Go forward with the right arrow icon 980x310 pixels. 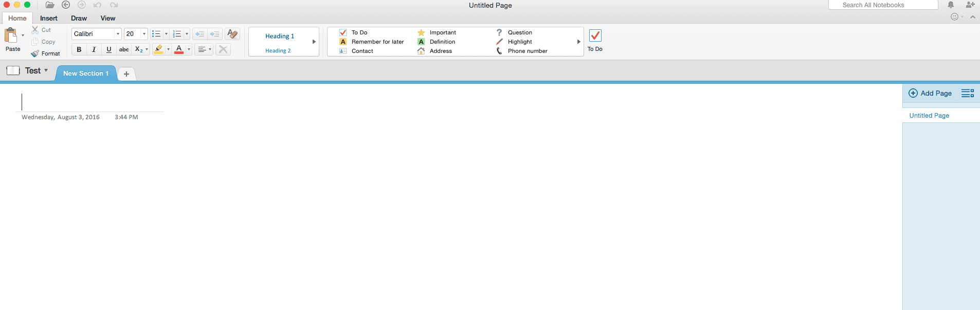pos(82,5)
